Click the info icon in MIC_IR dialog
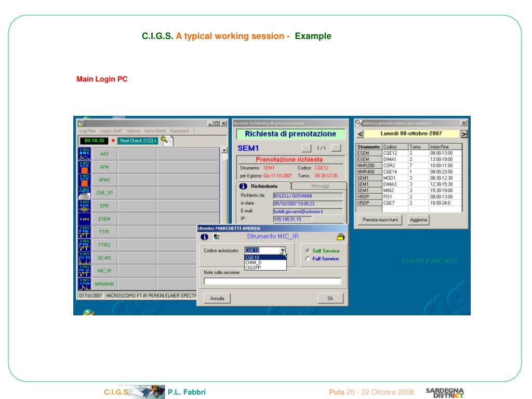Viewport: 532px width, 399px height. click(204, 237)
